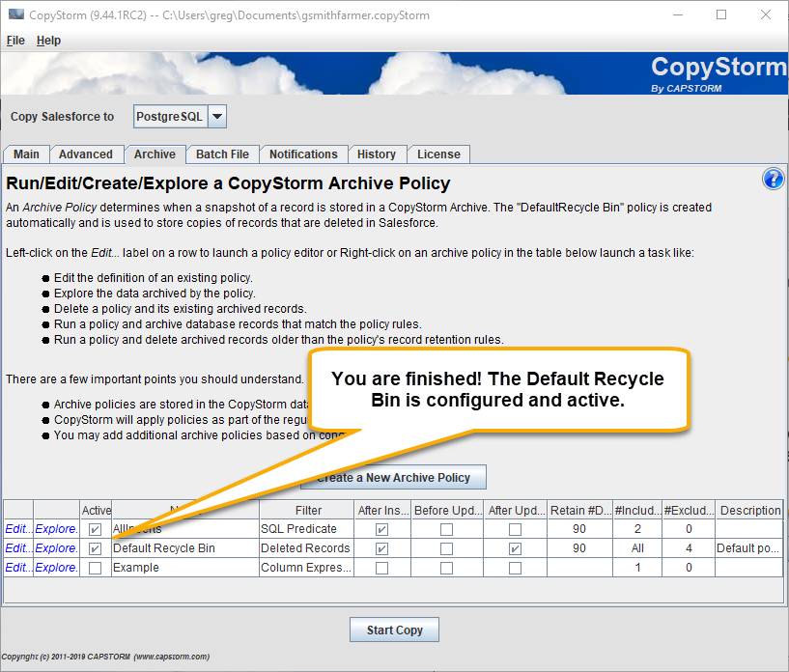
Task: Click retain value 90 for Default Recycle Bin
Action: [x=579, y=548]
